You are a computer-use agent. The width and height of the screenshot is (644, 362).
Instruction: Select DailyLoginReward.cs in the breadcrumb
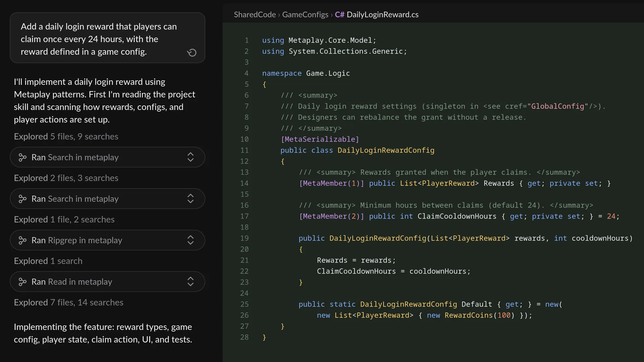(382, 15)
